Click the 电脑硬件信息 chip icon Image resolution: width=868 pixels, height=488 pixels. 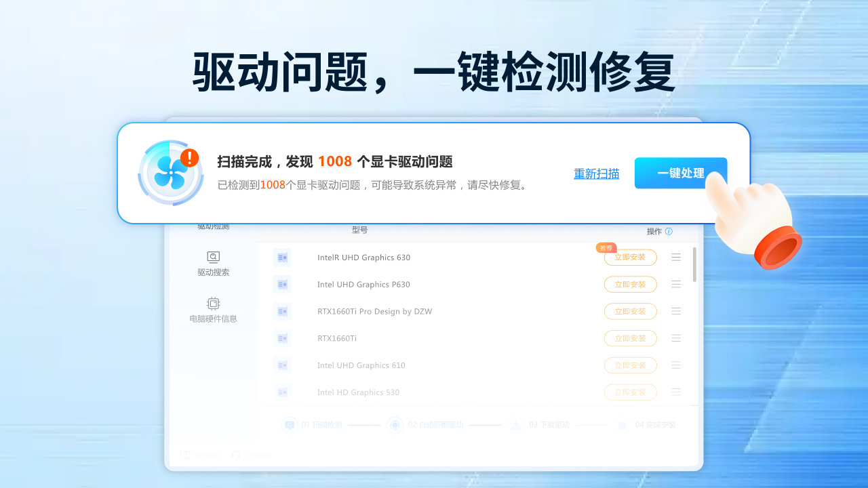[214, 303]
